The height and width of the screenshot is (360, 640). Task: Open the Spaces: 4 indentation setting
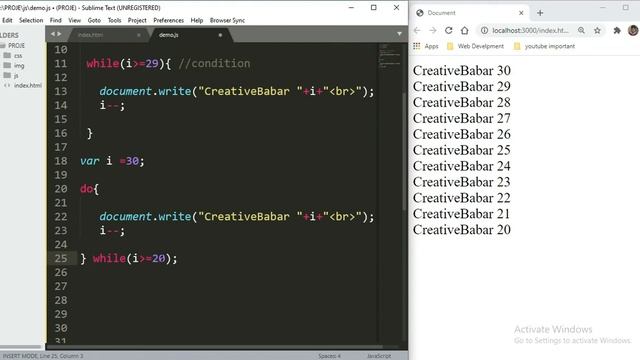pyautogui.click(x=329, y=356)
